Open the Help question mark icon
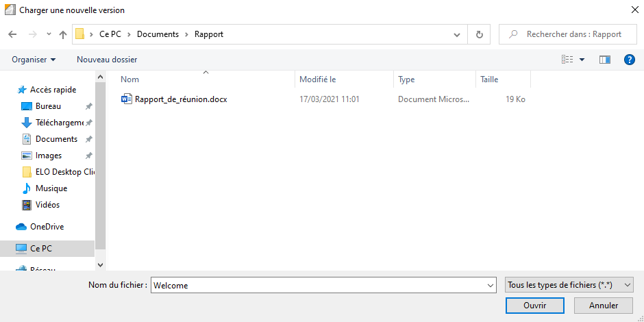The width and height of the screenshot is (644, 322). (x=629, y=60)
